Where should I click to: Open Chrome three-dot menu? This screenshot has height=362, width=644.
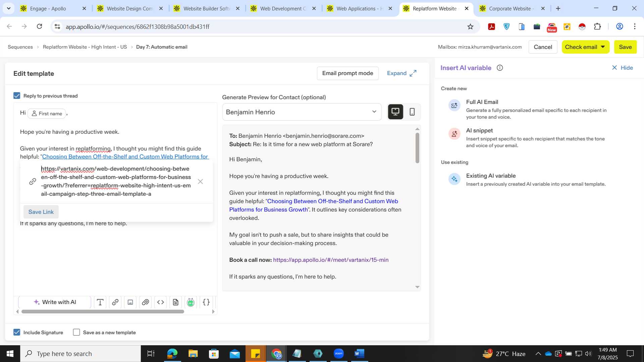(x=635, y=26)
